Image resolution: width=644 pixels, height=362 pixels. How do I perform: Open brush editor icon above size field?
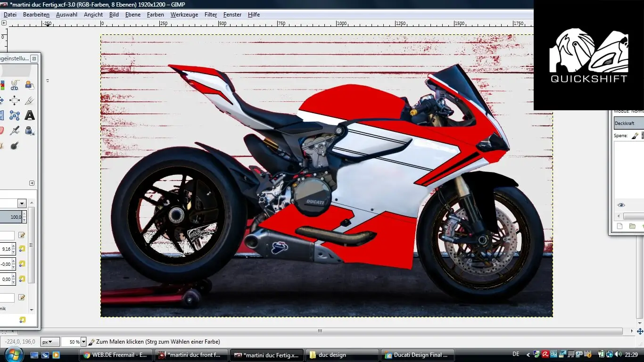22,235
